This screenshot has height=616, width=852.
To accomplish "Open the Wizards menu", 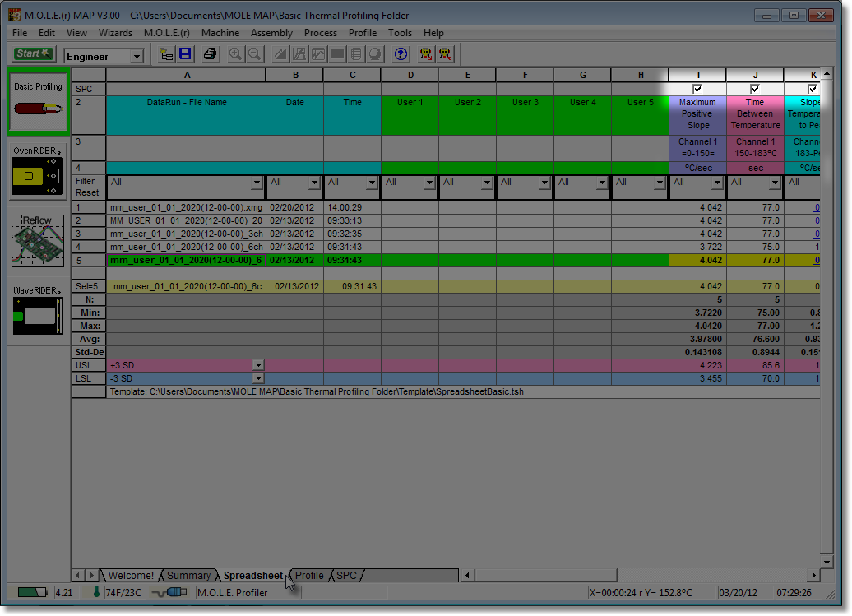I will [115, 33].
